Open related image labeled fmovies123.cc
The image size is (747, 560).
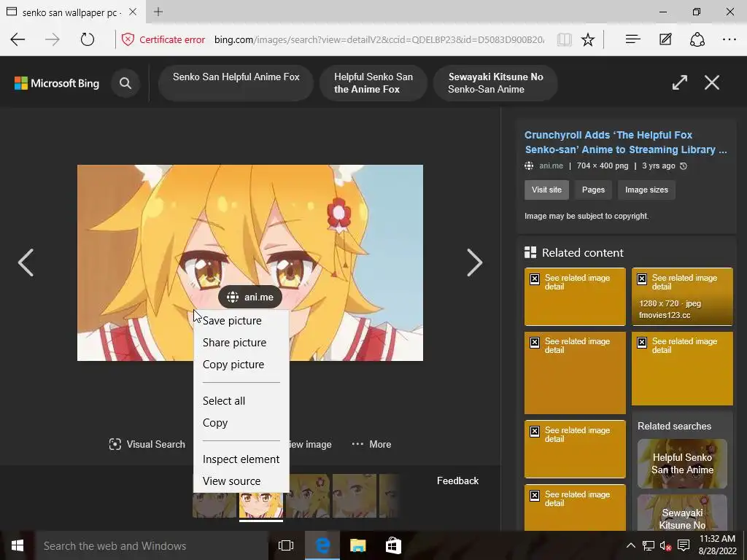pyautogui.click(x=682, y=297)
